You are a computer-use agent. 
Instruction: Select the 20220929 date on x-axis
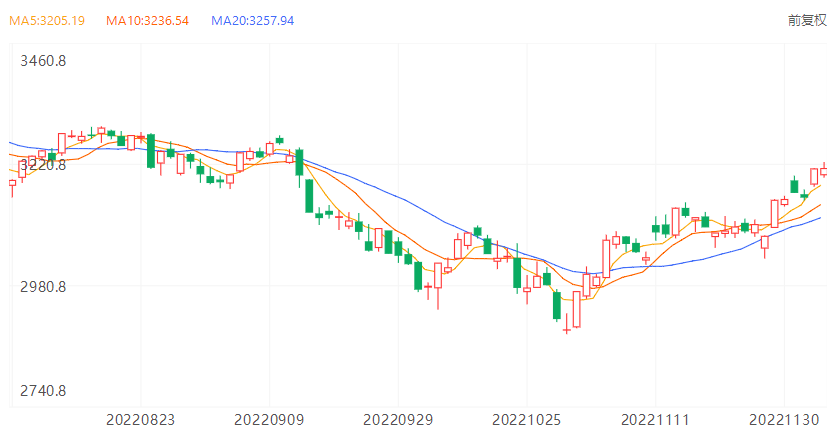point(399,418)
